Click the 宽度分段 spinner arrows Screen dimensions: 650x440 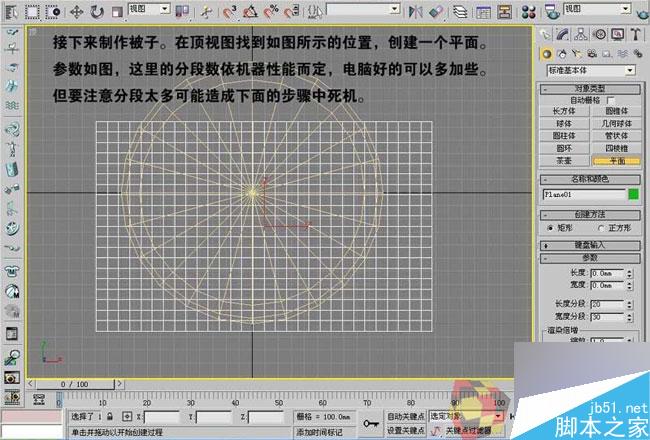coord(629,317)
